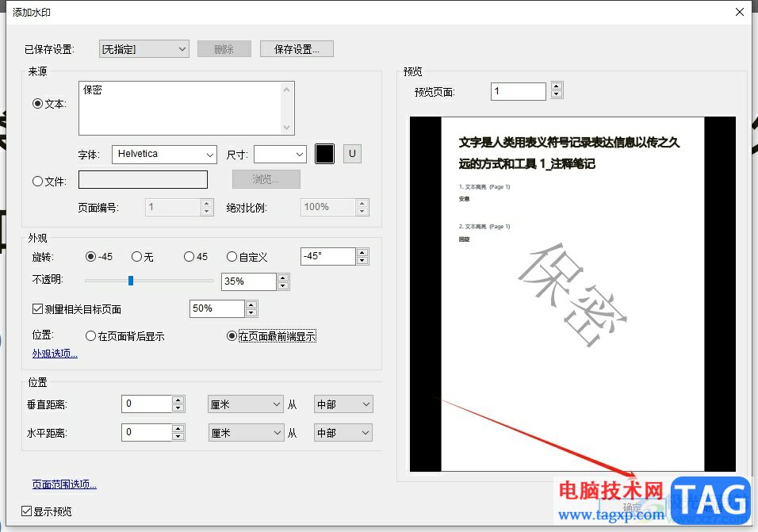Click the 保存设置... button
The height and width of the screenshot is (532, 758).
pyautogui.click(x=297, y=49)
